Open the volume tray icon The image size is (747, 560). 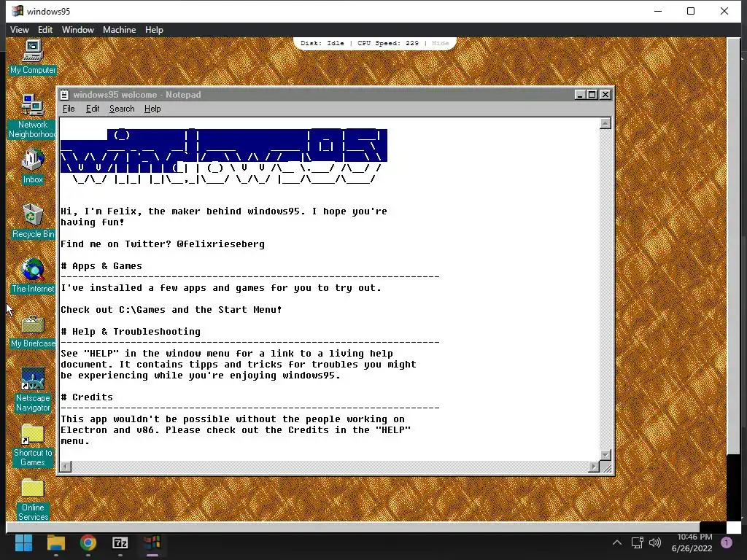(x=656, y=542)
